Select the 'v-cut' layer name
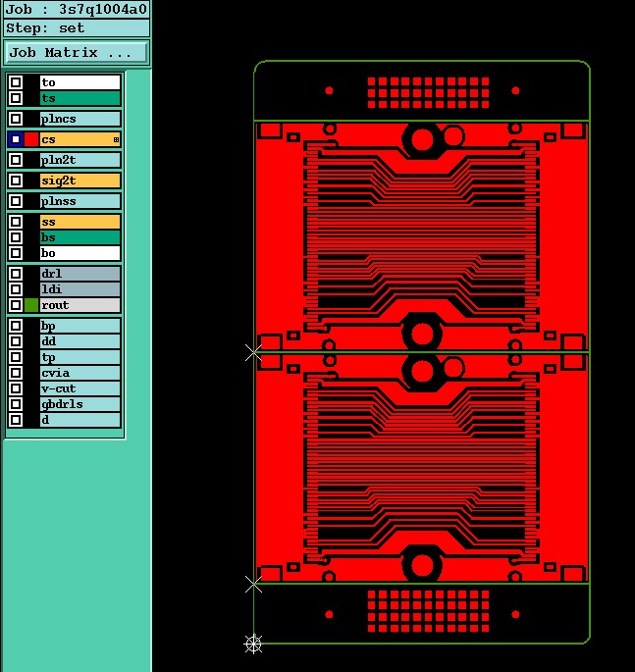This screenshot has width=635, height=672. click(x=80, y=388)
